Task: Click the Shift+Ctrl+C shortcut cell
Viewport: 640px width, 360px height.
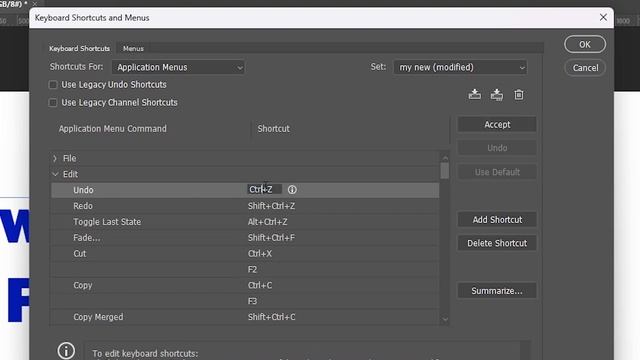Action: point(271,317)
